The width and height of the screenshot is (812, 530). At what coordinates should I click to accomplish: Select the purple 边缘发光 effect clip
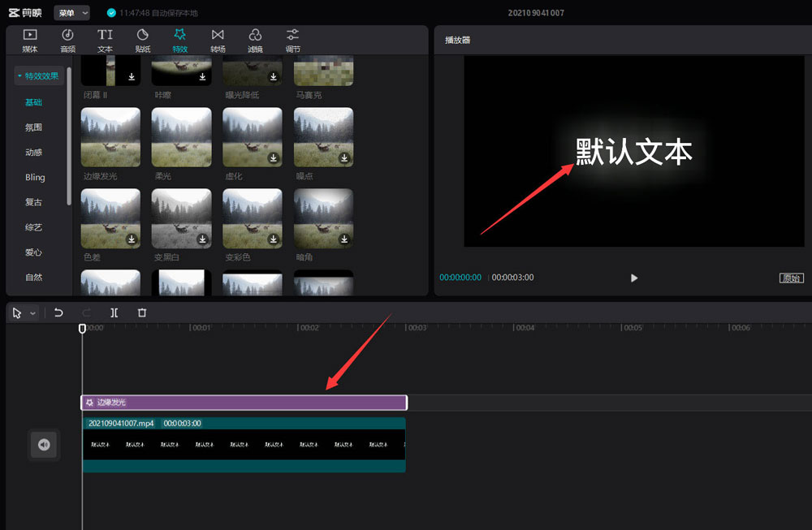point(244,403)
